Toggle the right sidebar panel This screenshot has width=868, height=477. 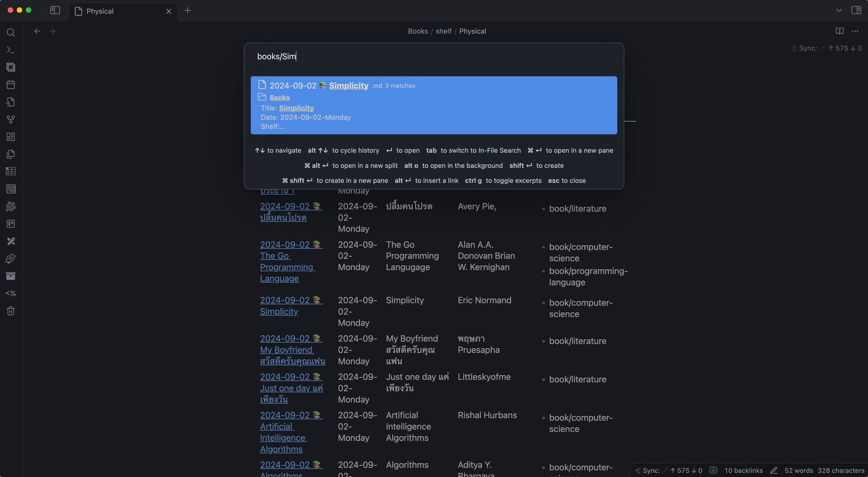coord(856,10)
